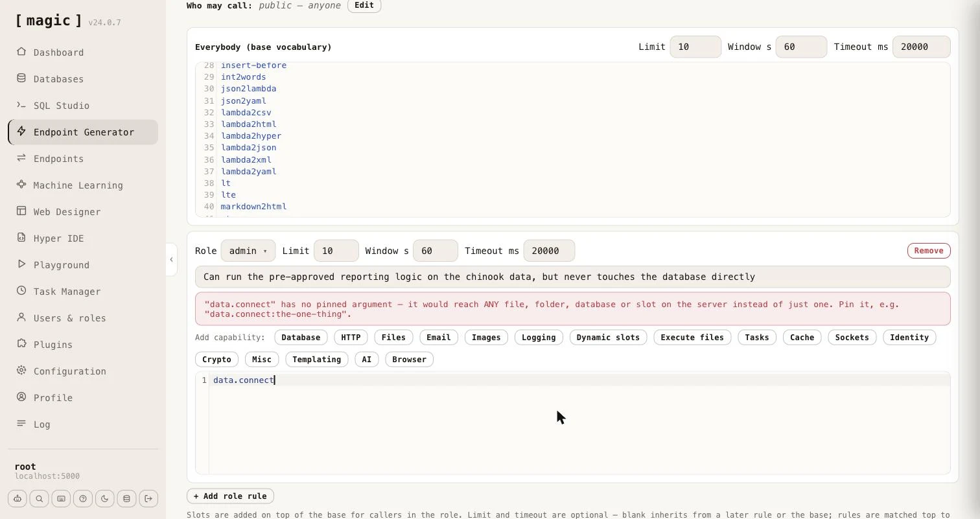Viewport: 980px width, 519px height.
Task: Open keyboard shortcuts icon
Action: [61, 499]
